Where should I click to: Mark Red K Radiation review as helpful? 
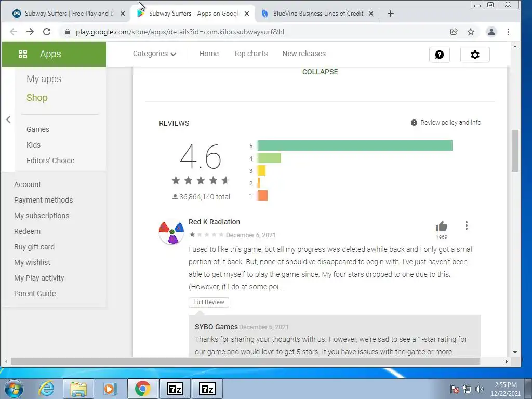pos(442,227)
